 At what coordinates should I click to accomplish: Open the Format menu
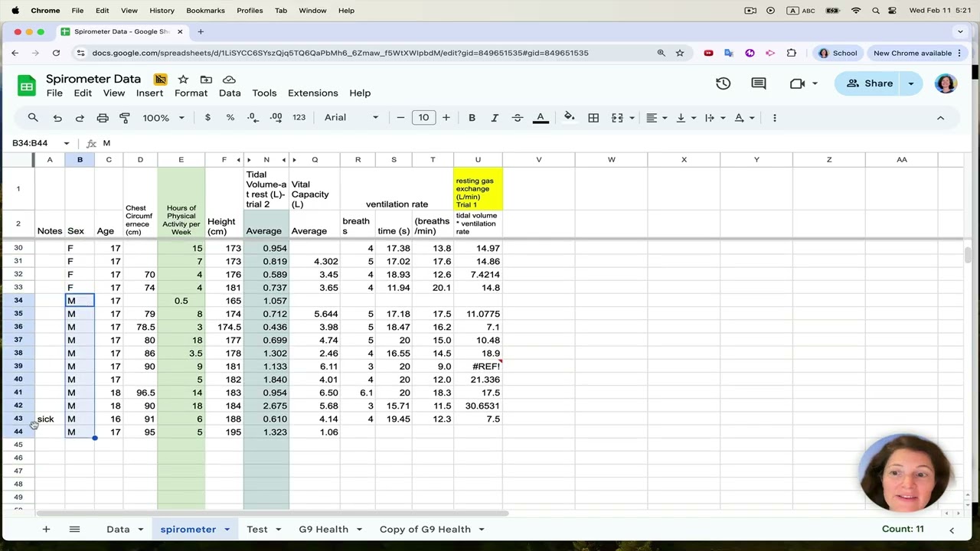tap(191, 93)
